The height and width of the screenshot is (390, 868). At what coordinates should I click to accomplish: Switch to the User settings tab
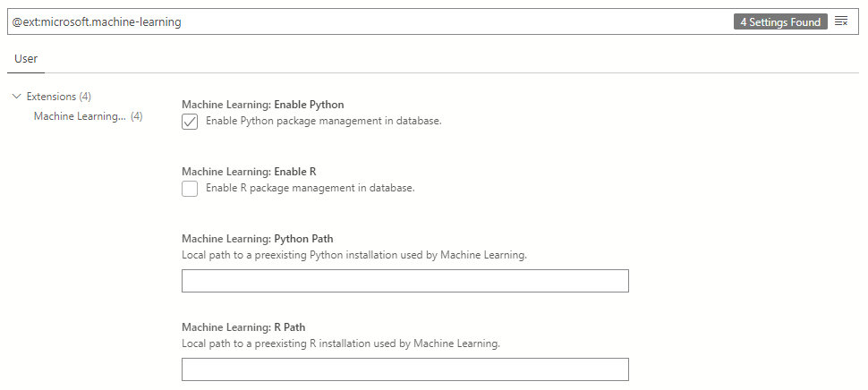(x=26, y=59)
